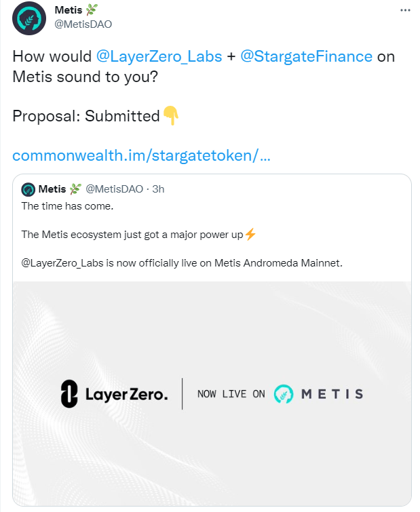Viewport: 420px width, 512px height.
Task: Click the large Metis profile avatar
Action: pyautogui.click(x=29, y=18)
